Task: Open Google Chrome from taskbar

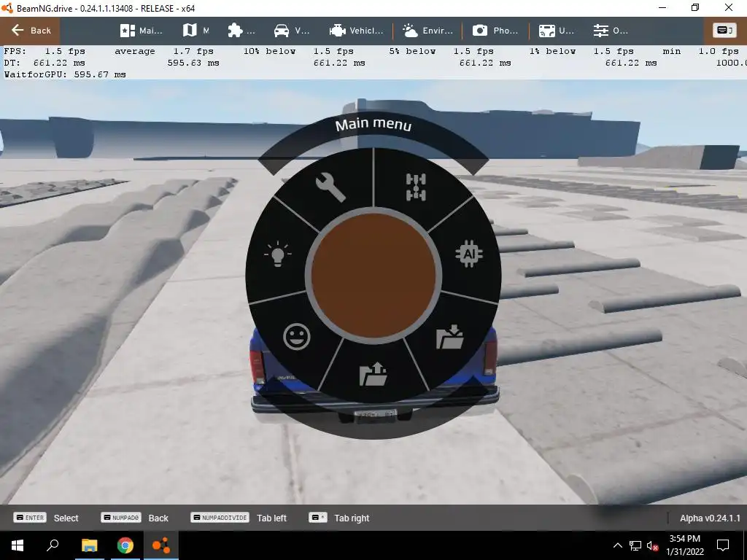Action: point(125,545)
